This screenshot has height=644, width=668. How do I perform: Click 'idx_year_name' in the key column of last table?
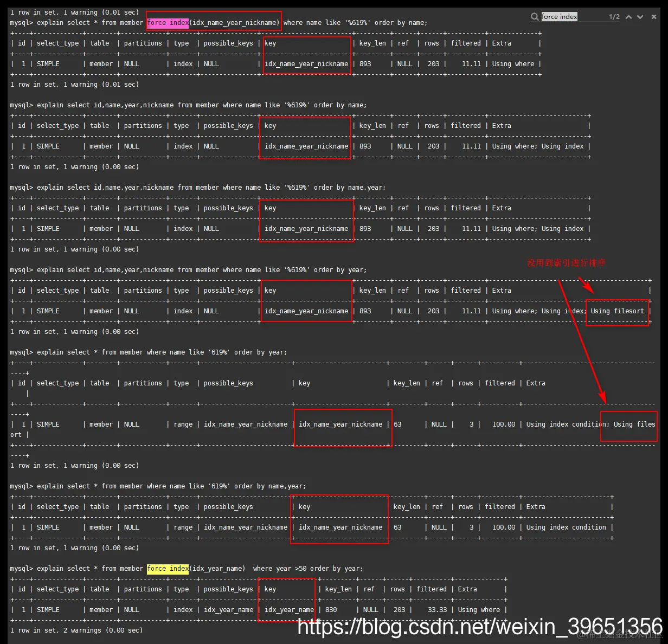(290, 610)
